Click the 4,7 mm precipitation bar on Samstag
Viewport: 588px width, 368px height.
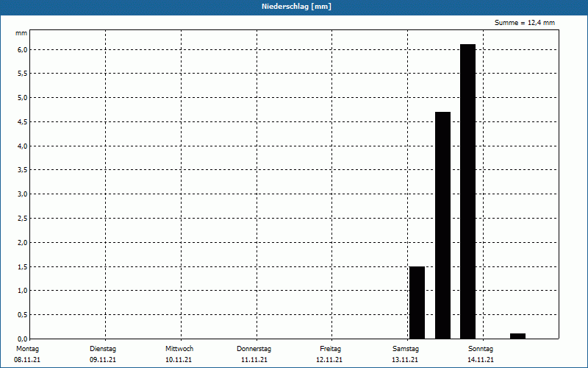[442, 225]
